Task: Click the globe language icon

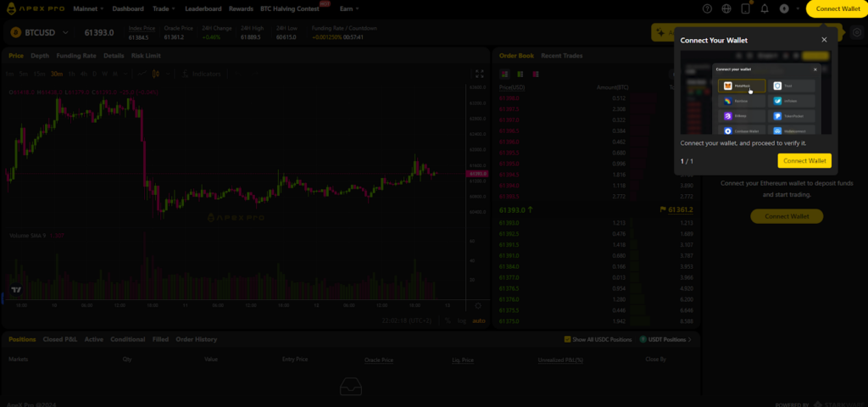Action: 726,8
